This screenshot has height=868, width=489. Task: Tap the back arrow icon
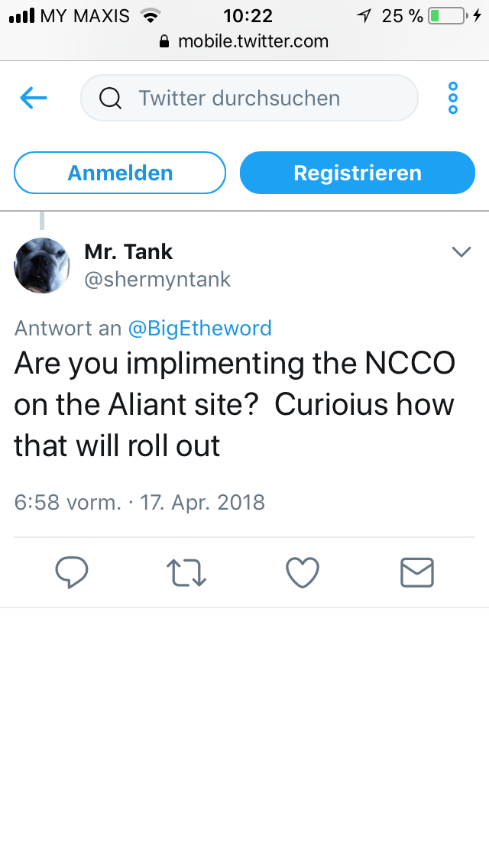pos(34,98)
